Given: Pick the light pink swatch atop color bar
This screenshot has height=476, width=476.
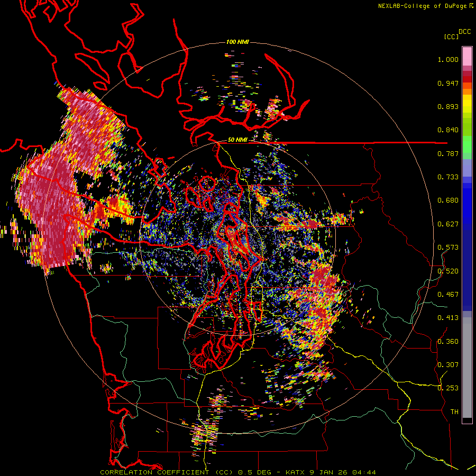Looking at the screenshot, I should pyautogui.click(x=467, y=56).
